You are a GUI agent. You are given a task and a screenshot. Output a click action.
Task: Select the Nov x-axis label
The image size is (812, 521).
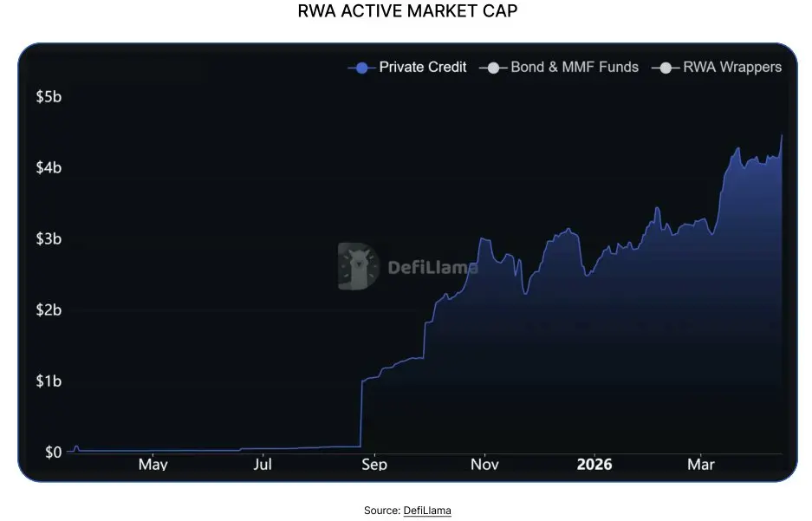tap(484, 464)
